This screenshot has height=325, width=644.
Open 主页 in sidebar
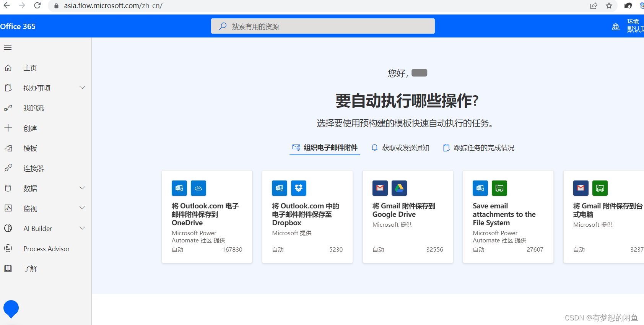[30, 68]
